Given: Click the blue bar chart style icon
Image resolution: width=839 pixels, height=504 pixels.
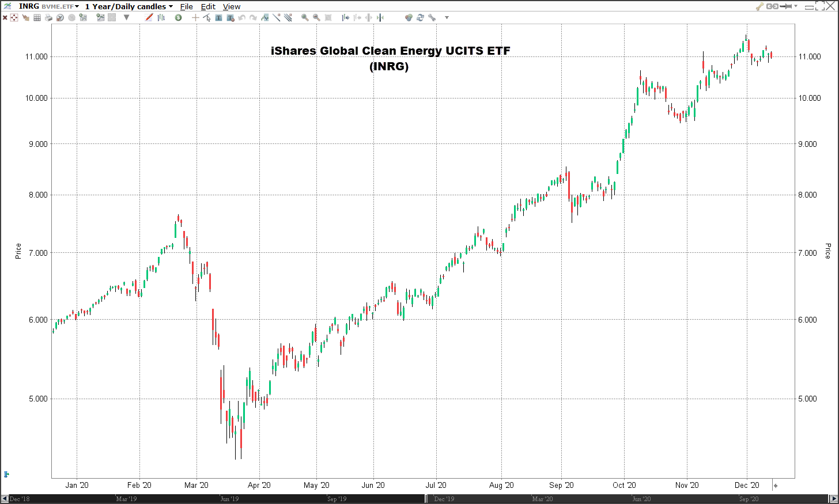Looking at the screenshot, I should click(x=161, y=18).
